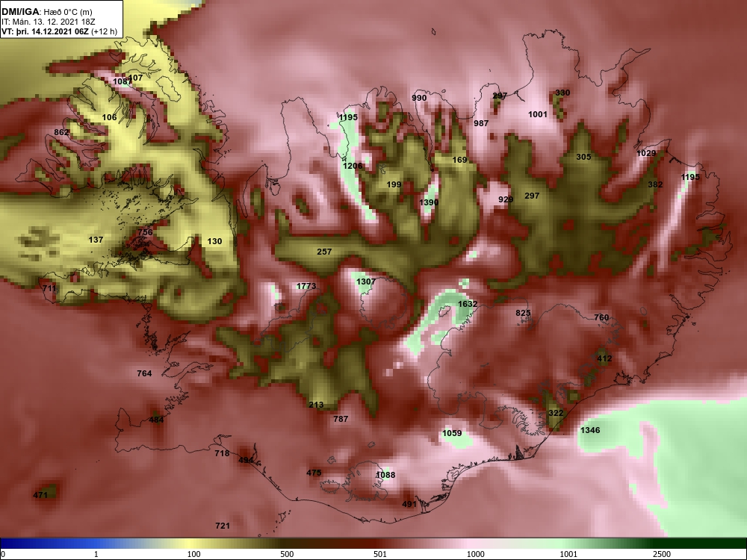Select the map value 862
Viewport: 747px width, 560px height.
61,132
